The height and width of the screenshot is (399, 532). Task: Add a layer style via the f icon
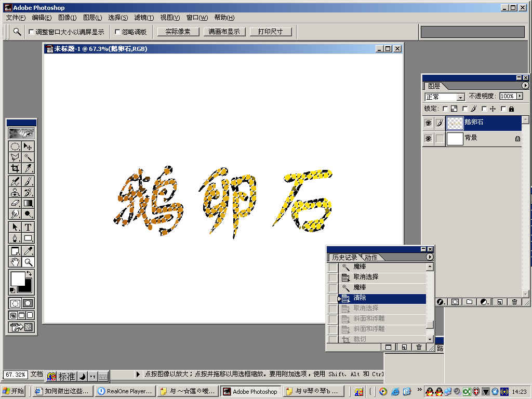click(440, 302)
